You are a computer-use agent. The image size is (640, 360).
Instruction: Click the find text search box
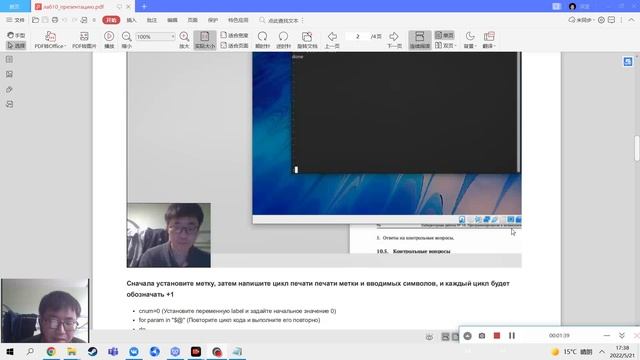[x=281, y=20]
